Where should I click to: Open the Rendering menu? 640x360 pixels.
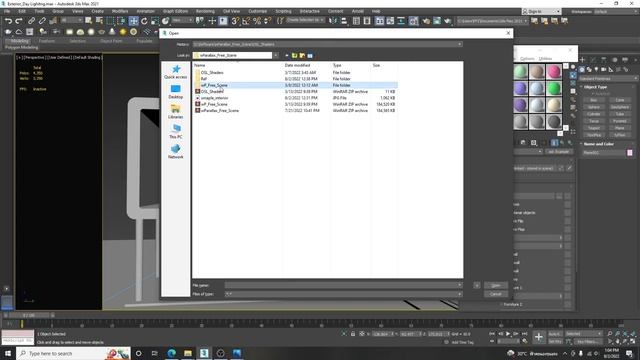tap(205, 11)
